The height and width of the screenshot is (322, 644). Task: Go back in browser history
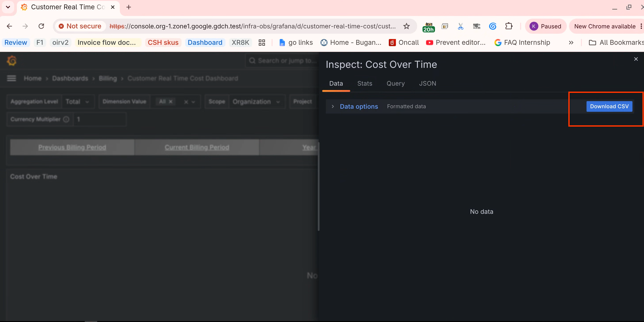(9, 26)
